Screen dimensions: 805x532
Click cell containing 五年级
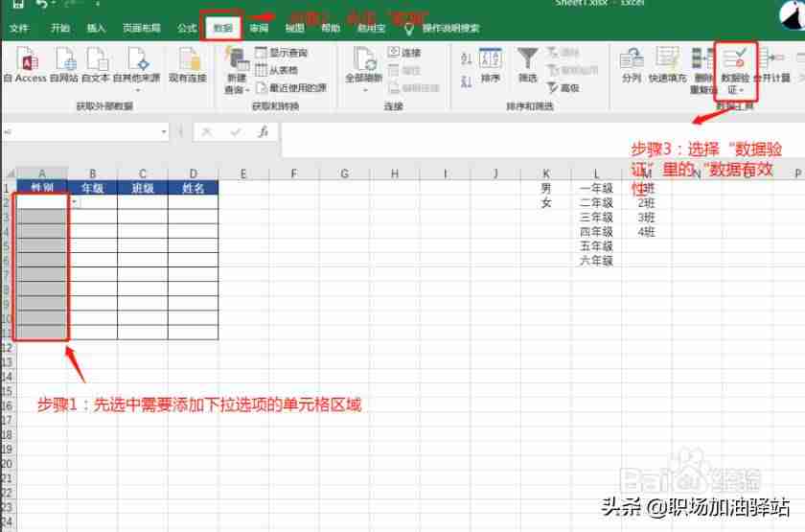(x=596, y=246)
